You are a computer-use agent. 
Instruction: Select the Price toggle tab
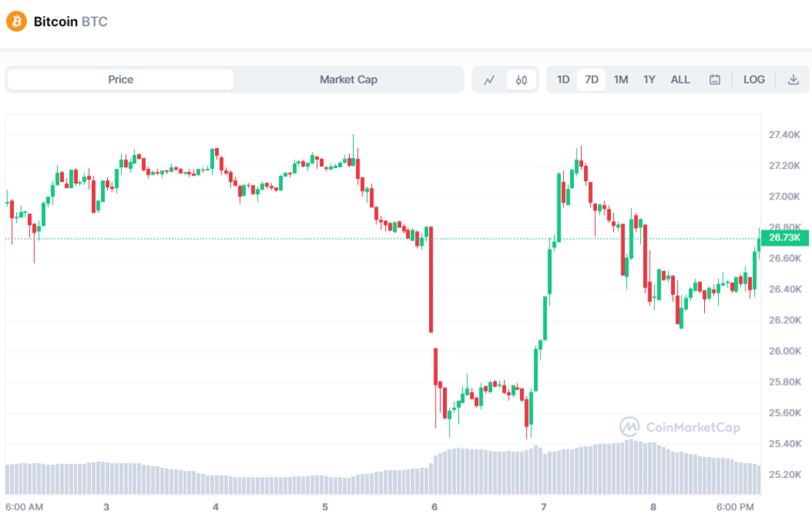(x=120, y=79)
